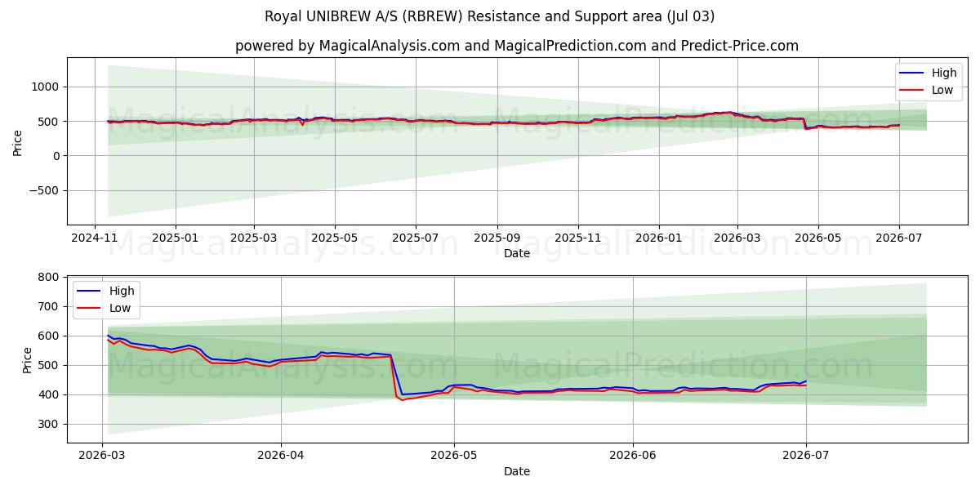This screenshot has height=490, width=980.
Task: Click the '2026-04' tick label on bottom chart
Action: tap(281, 455)
